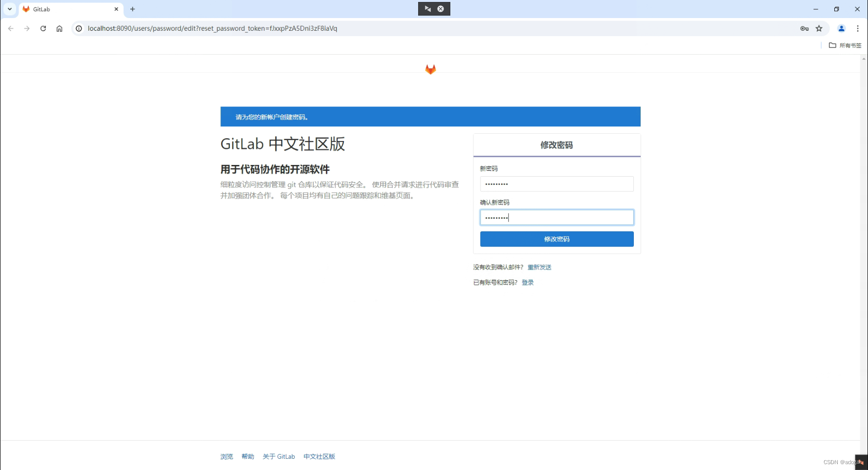Click the 重新发送 link

click(539, 267)
